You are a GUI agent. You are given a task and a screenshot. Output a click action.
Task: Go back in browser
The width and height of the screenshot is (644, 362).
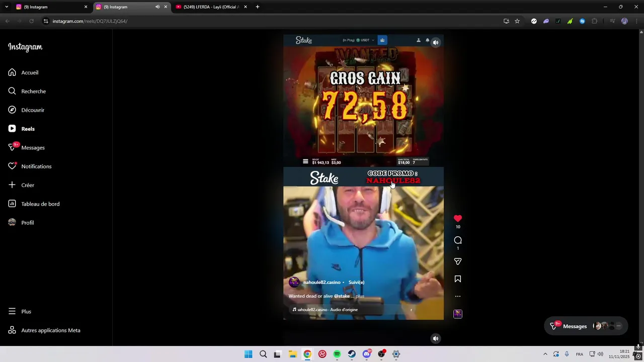point(7,21)
